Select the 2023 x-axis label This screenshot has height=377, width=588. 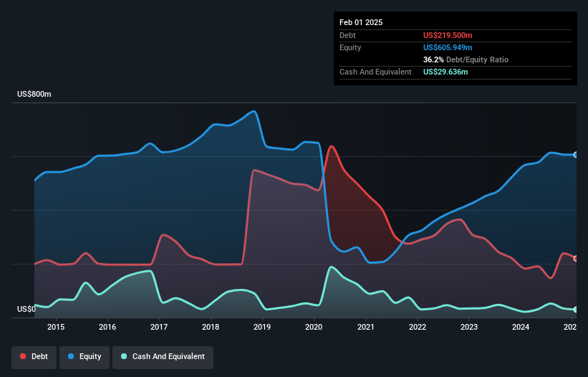(469, 327)
